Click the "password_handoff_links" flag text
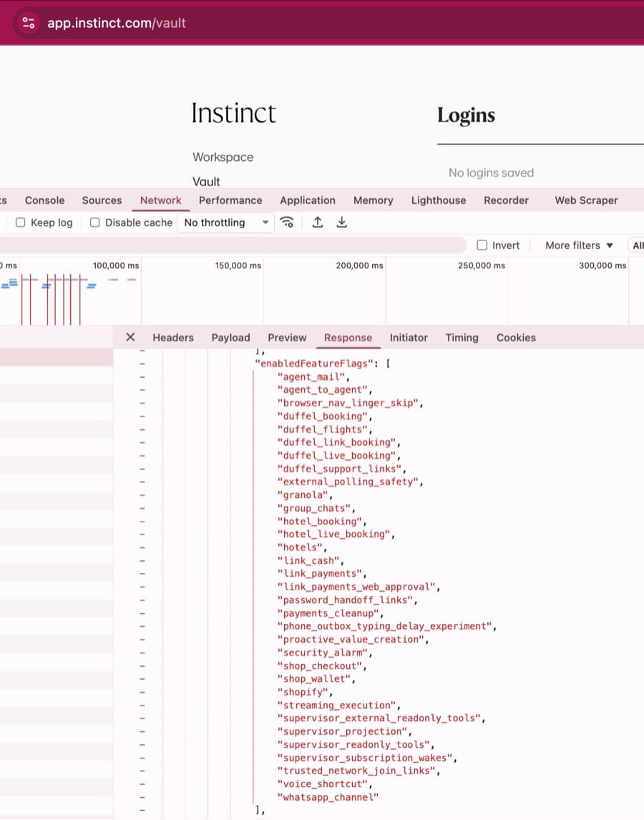The image size is (644, 820). point(346,600)
